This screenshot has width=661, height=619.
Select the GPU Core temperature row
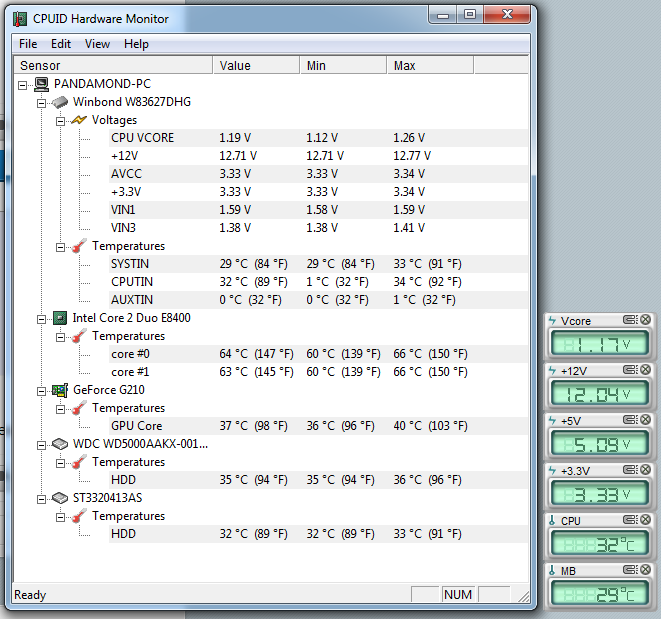click(x=318, y=426)
